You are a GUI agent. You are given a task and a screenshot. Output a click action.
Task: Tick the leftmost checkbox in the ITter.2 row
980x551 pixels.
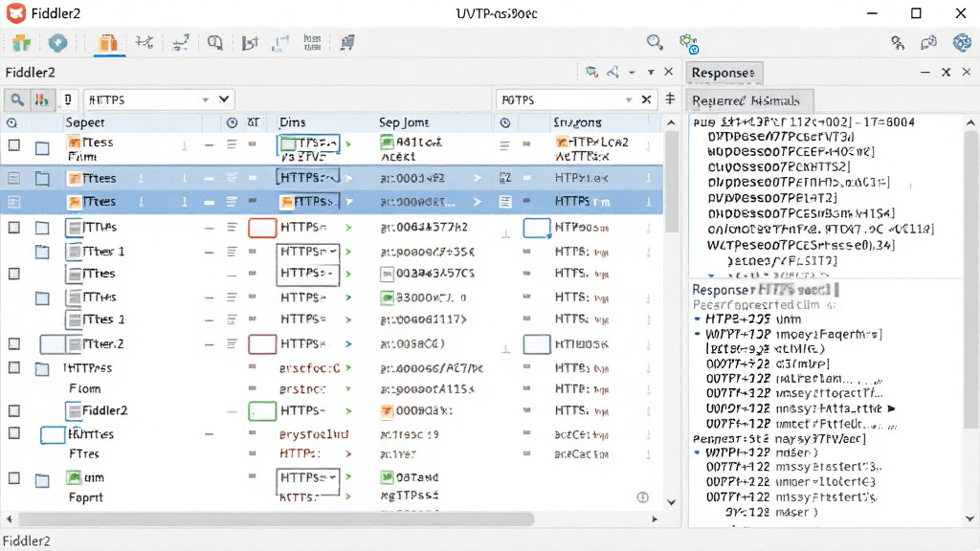pyautogui.click(x=13, y=343)
